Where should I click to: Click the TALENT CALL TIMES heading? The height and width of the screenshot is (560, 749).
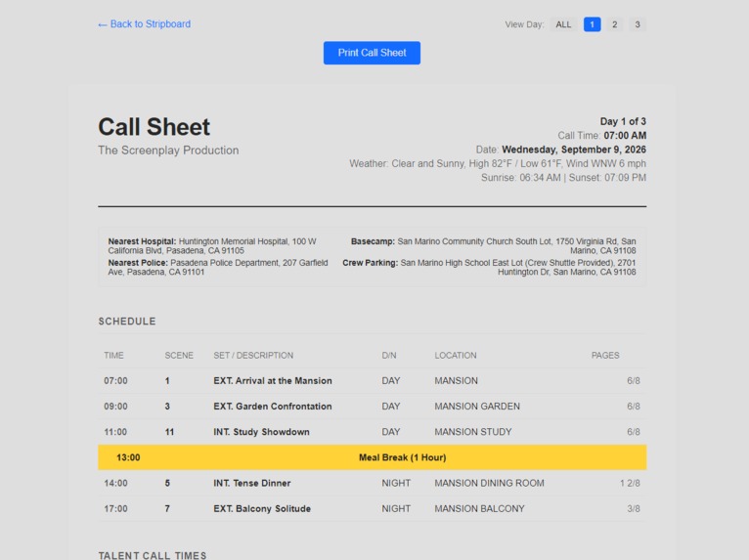pos(153,555)
